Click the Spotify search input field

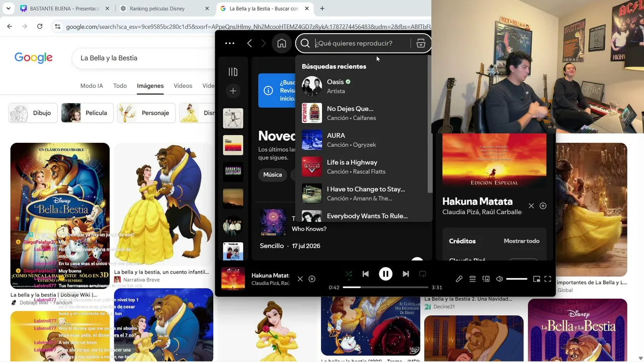tap(354, 43)
